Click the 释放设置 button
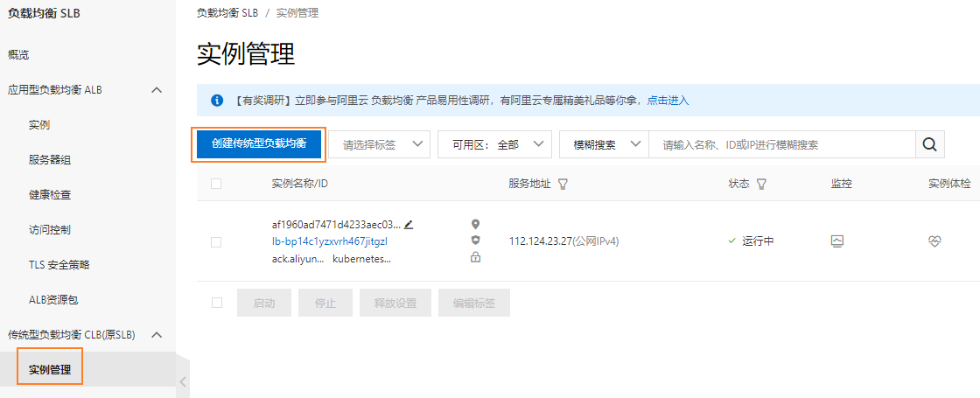 click(395, 303)
